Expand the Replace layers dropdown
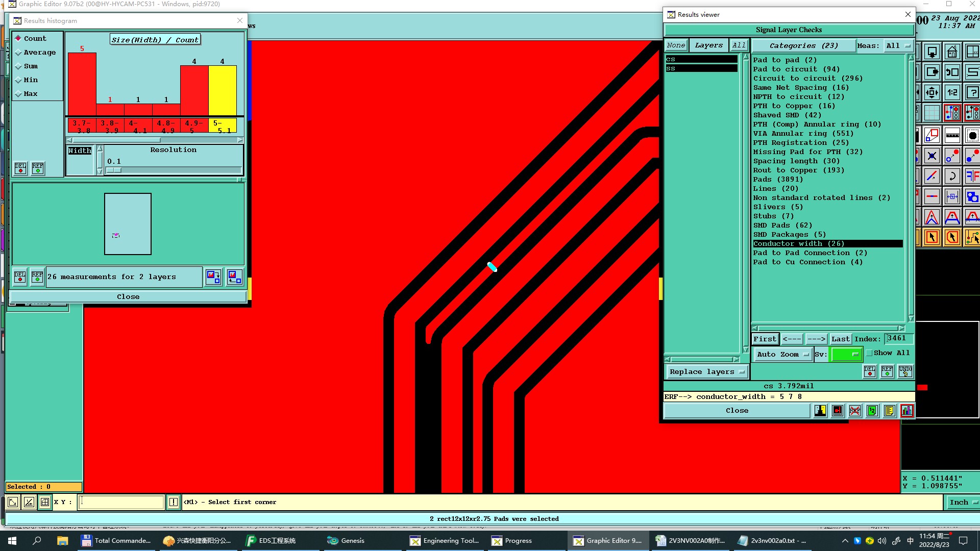The image size is (980, 551). (706, 372)
